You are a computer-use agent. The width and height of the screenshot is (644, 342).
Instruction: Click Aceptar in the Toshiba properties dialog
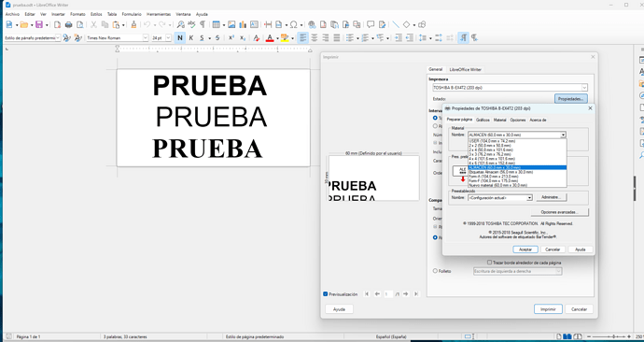coord(525,249)
